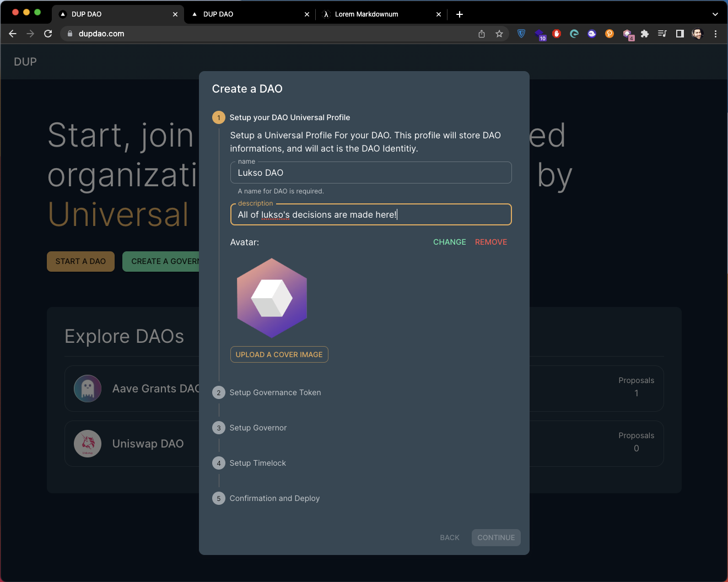This screenshot has height=582, width=728.
Task: Toggle the browser side panel icon
Action: 680,34
